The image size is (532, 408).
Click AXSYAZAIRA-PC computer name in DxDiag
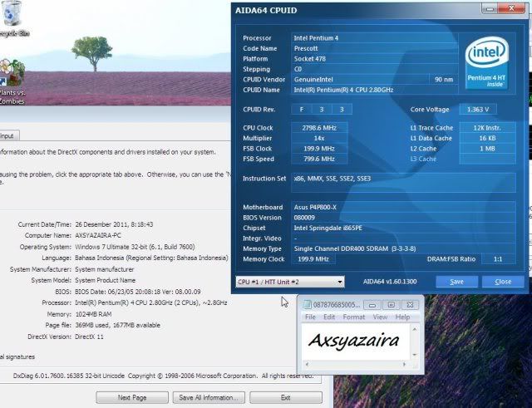pyautogui.click(x=98, y=235)
